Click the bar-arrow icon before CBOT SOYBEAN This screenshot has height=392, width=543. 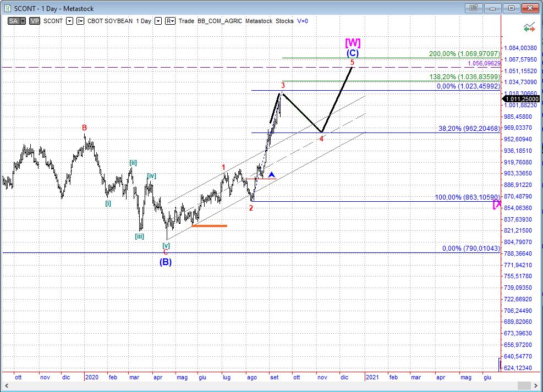click(80, 21)
